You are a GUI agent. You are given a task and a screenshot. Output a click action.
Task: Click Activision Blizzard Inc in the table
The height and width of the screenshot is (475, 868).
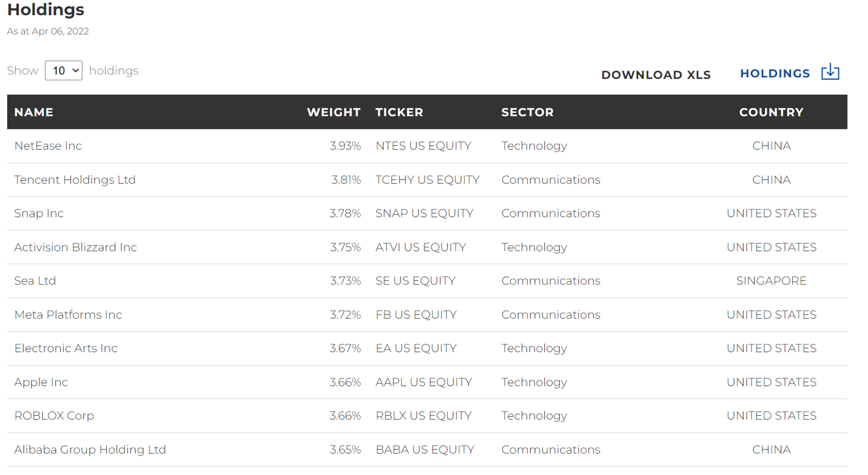pyautogui.click(x=76, y=247)
